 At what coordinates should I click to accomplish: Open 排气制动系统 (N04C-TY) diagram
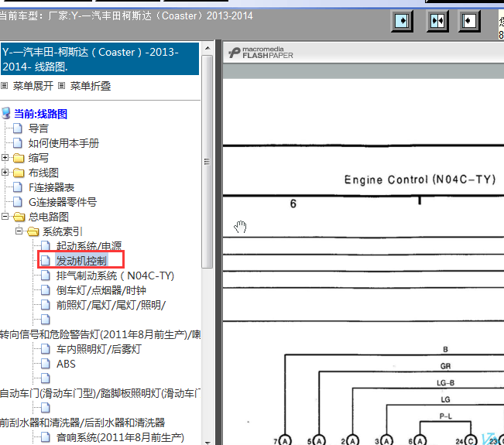(115, 276)
